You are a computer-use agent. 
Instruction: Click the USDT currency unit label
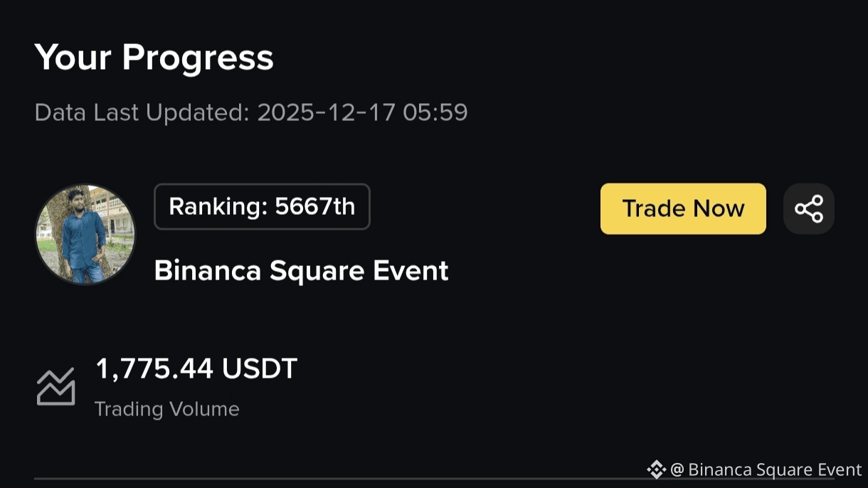click(260, 368)
